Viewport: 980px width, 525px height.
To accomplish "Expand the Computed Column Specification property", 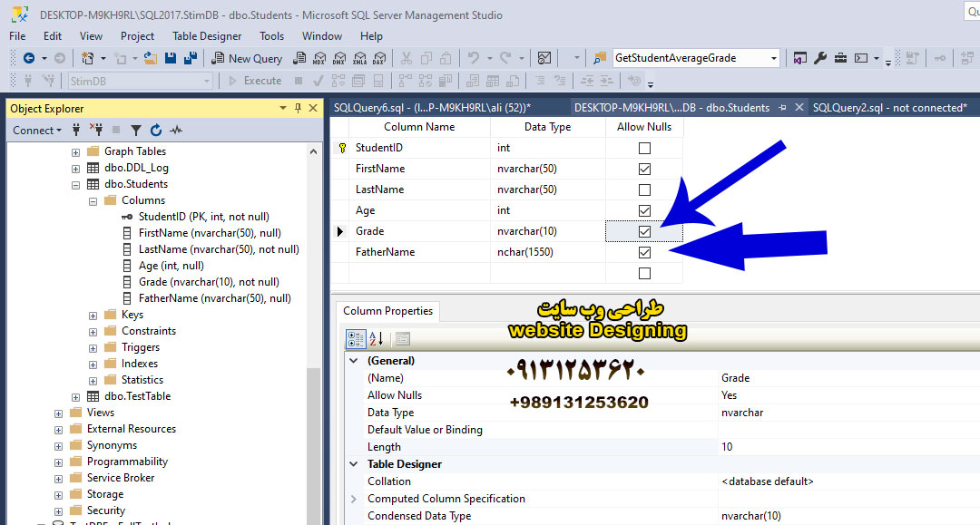I will pyautogui.click(x=354, y=499).
